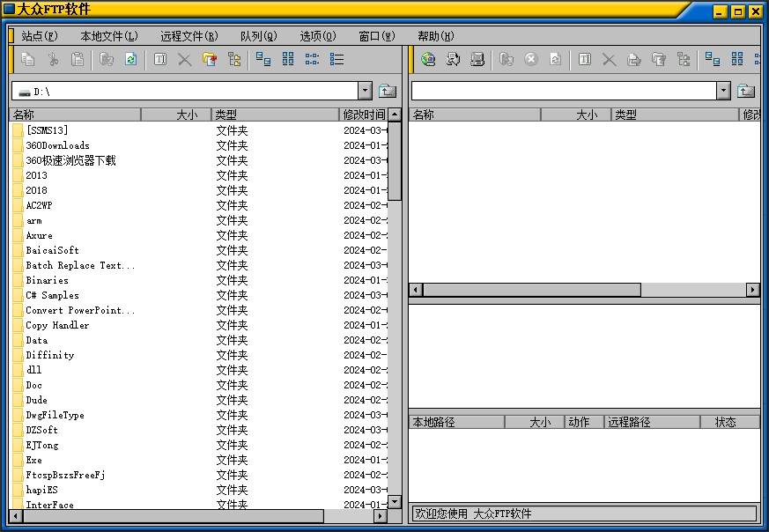The height and width of the screenshot is (532, 769).
Task: Open the 队列(Q) menu
Action: (258, 36)
